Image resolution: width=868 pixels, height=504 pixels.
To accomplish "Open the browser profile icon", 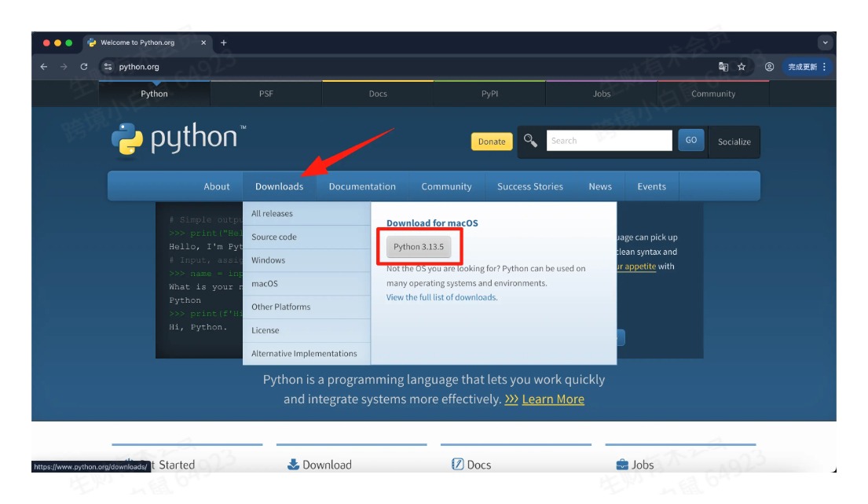I will click(x=769, y=67).
